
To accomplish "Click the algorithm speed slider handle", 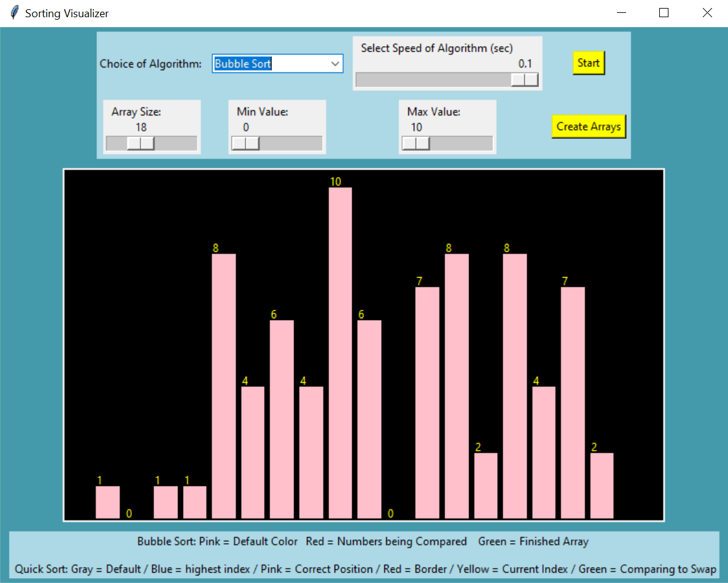I will point(525,80).
